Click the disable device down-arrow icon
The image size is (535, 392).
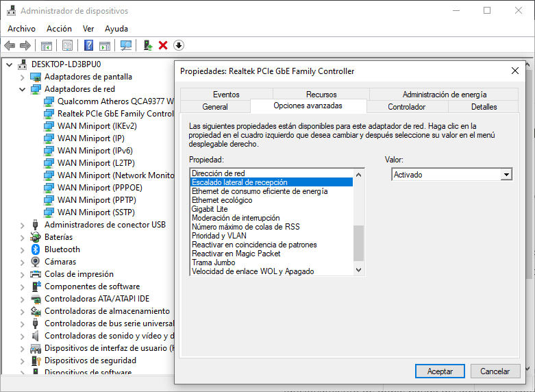pyautogui.click(x=179, y=45)
